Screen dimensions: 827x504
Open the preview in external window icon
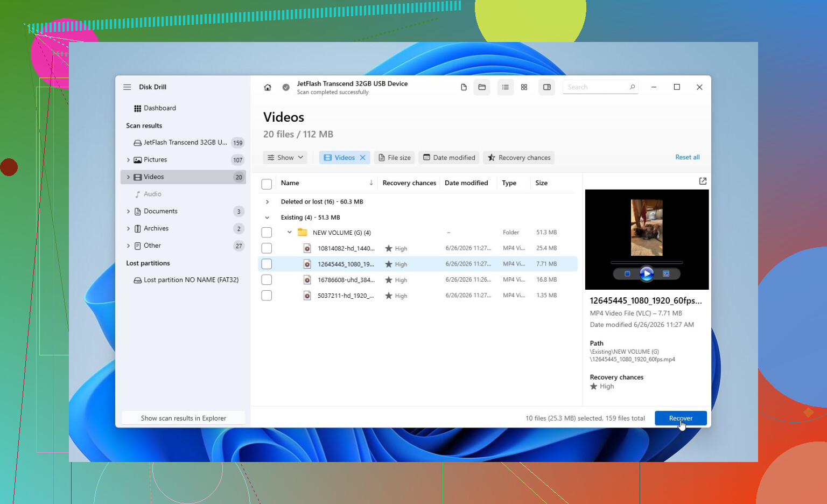(x=703, y=181)
